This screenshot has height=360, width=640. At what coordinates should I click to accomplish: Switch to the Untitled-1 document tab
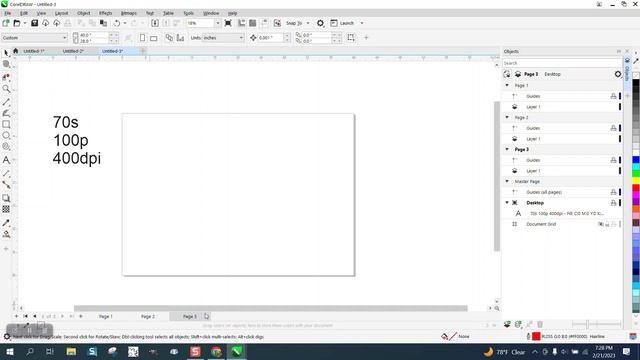point(34,51)
